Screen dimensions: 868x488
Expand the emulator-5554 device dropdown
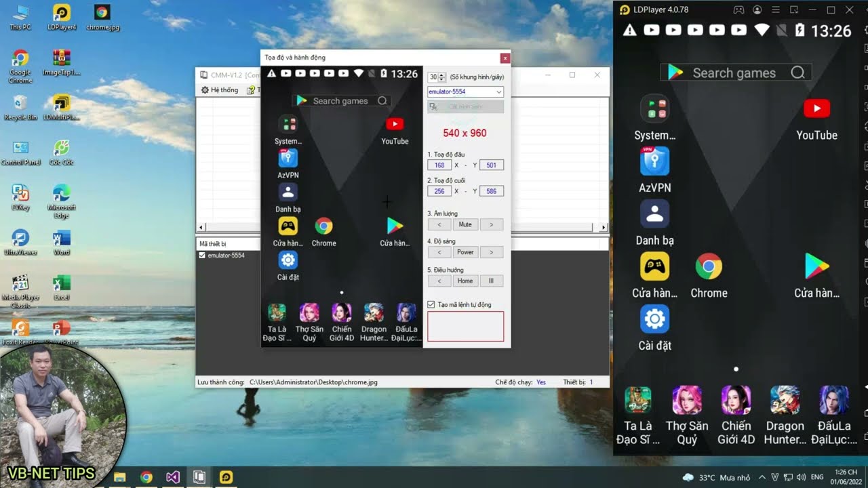[x=499, y=91]
